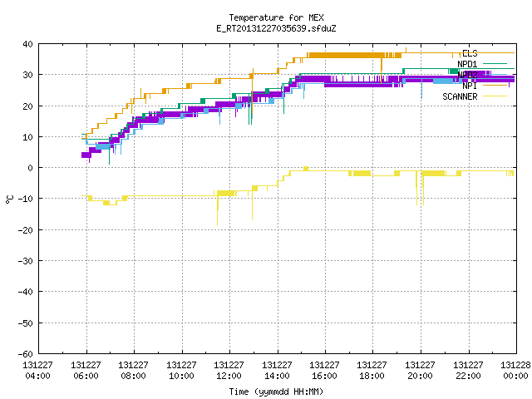Viewport: 532px width, 399px height.
Task: Click the y-axis label -30
Action: (26, 261)
